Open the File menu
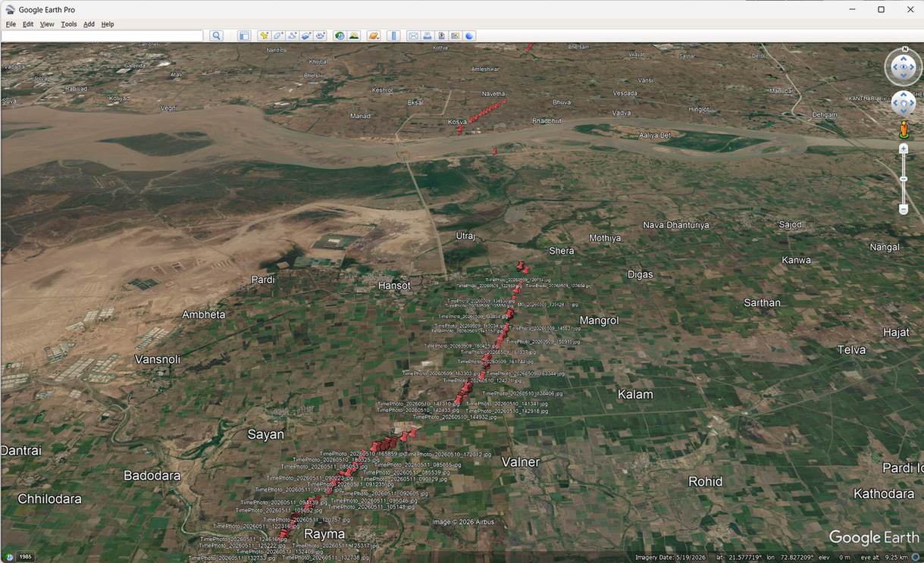 point(11,24)
